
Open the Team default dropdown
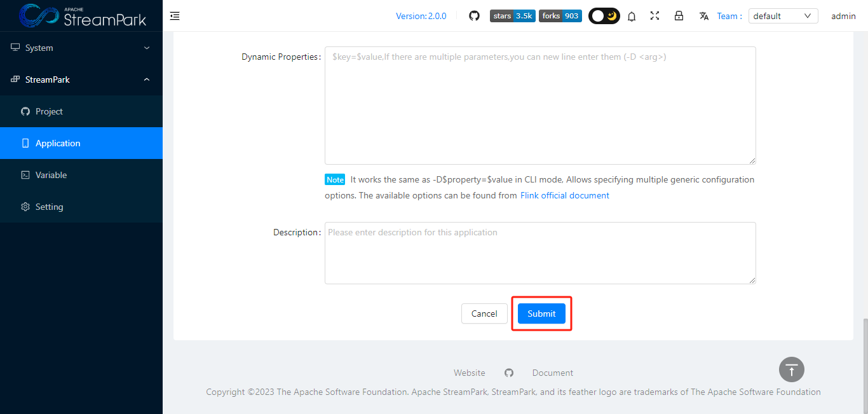tap(783, 16)
